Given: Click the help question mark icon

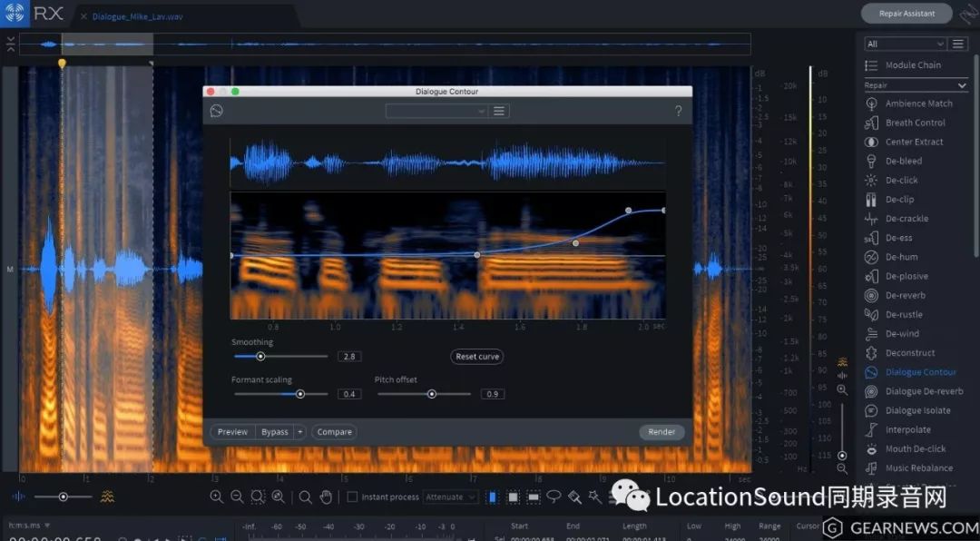Looking at the screenshot, I should (x=678, y=111).
